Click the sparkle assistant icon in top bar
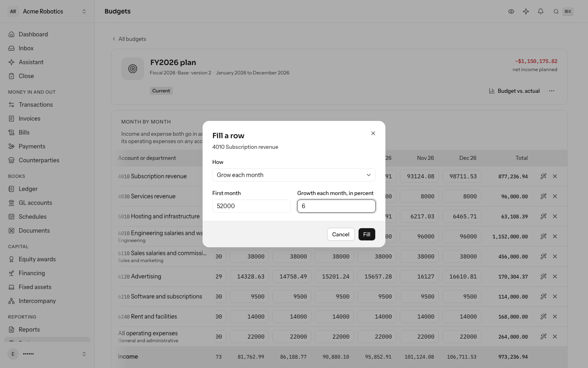The height and width of the screenshot is (368, 588). [526, 11]
